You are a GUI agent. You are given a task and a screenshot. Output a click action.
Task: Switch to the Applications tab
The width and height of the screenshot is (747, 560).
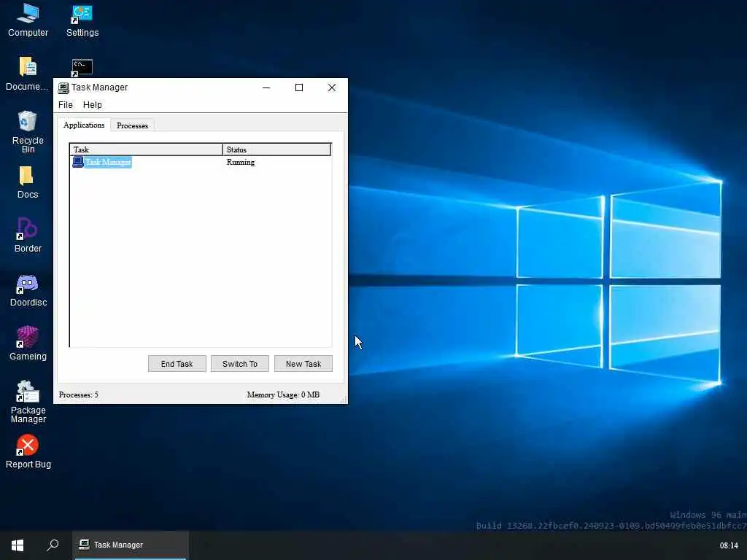tap(84, 125)
